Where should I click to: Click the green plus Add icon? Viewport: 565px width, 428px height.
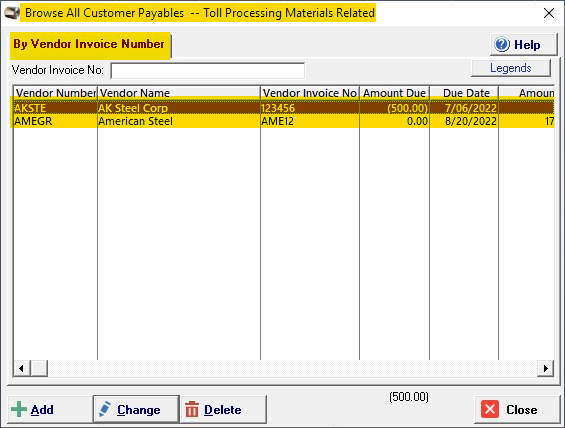click(x=19, y=410)
